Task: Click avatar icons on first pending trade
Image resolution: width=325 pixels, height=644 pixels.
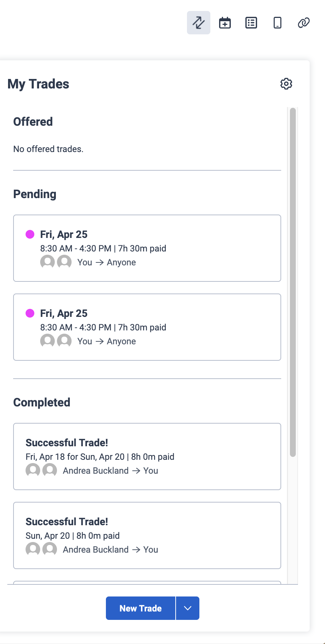Action: tap(56, 262)
